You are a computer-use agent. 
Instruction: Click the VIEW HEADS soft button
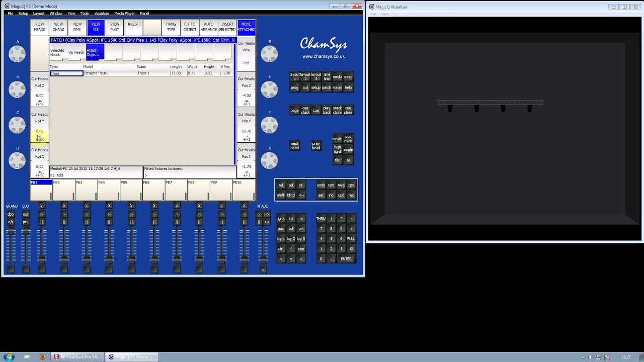39,27
